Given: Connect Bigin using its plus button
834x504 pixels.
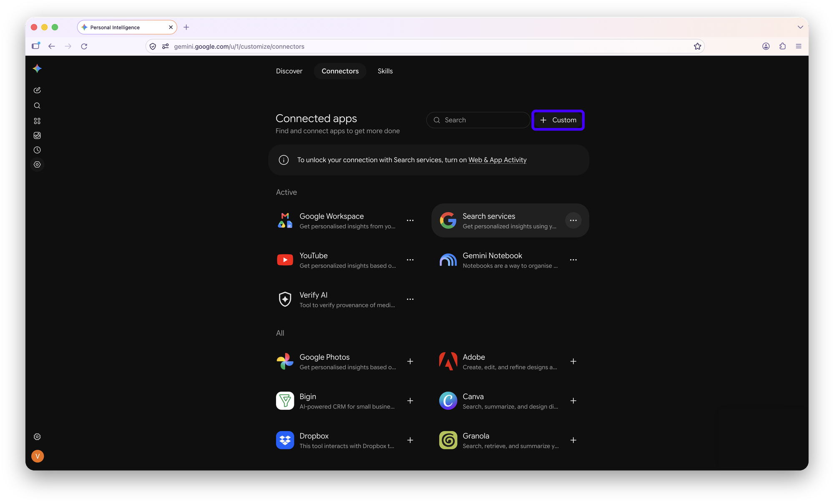Looking at the screenshot, I should coord(410,401).
